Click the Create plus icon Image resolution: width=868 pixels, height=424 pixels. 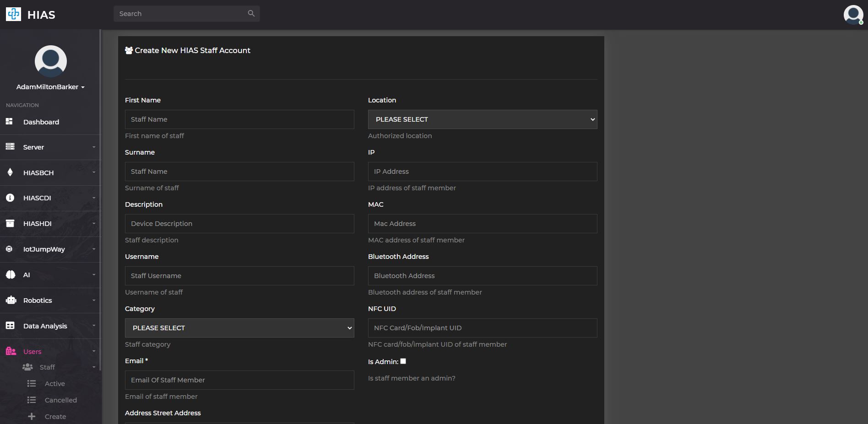(x=32, y=416)
